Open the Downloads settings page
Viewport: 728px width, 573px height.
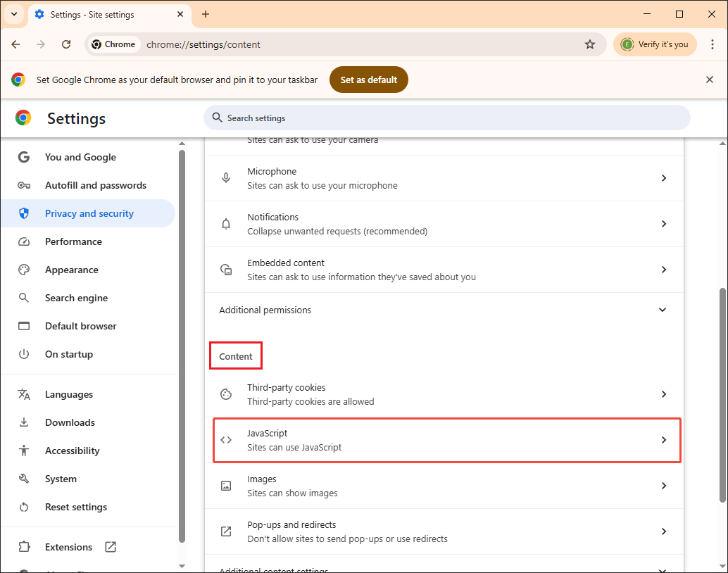(69, 422)
